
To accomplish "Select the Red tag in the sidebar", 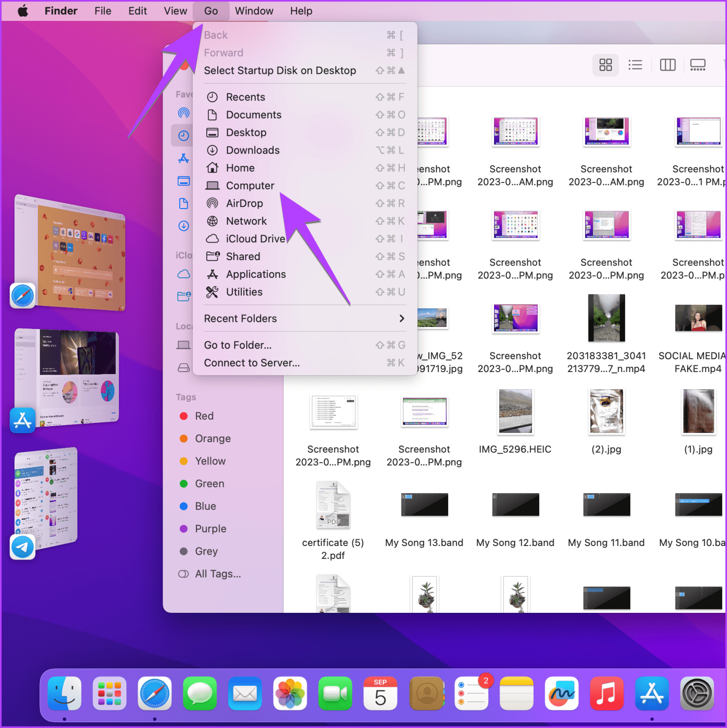I will point(204,416).
